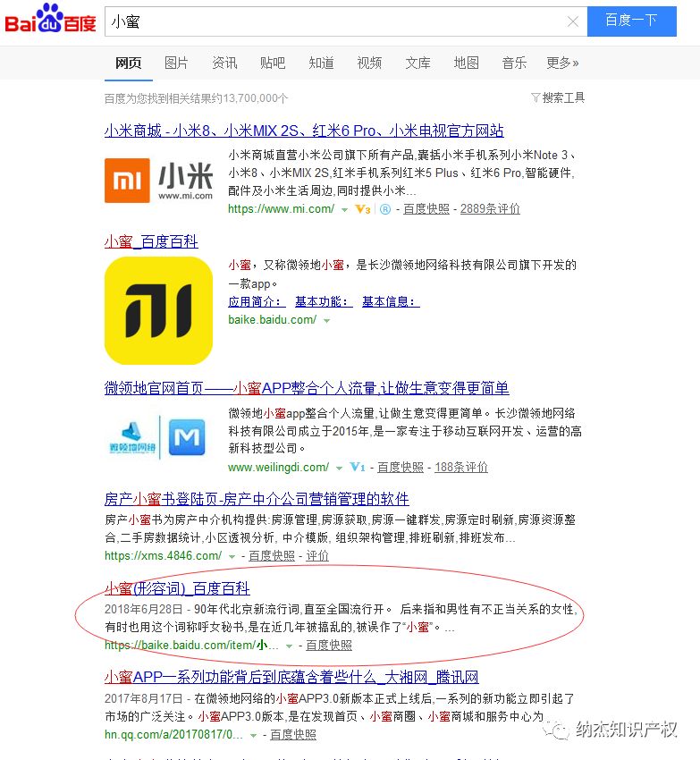Open 应用简介 sublink
Viewport: 700px width, 760px height.
click(257, 302)
